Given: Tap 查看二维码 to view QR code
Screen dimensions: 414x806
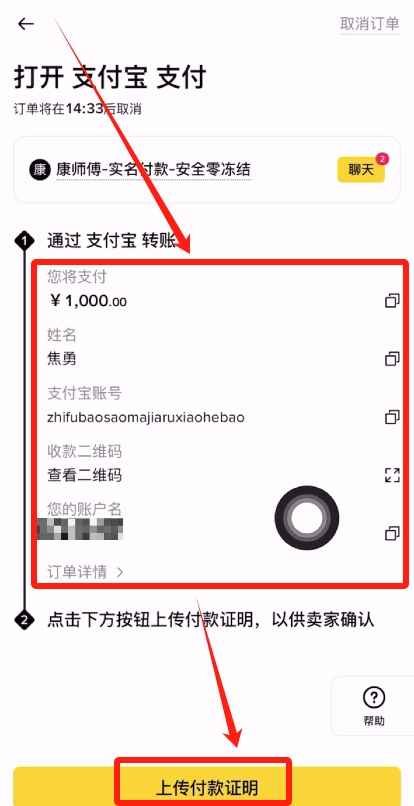Looking at the screenshot, I should 84,475.
